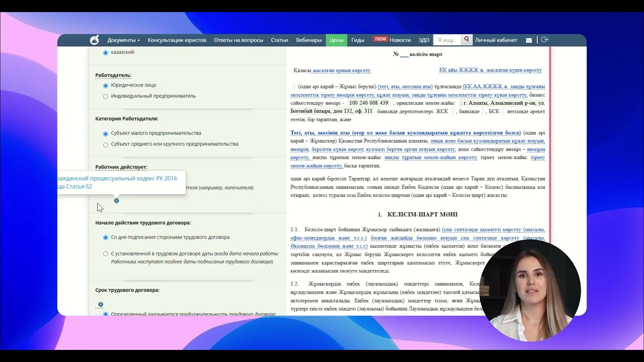The height and width of the screenshot is (362, 644).
Task: Click the bold 'Тегі, аты, әкесінің аты' employee field
Action: pyautogui.click(x=406, y=133)
